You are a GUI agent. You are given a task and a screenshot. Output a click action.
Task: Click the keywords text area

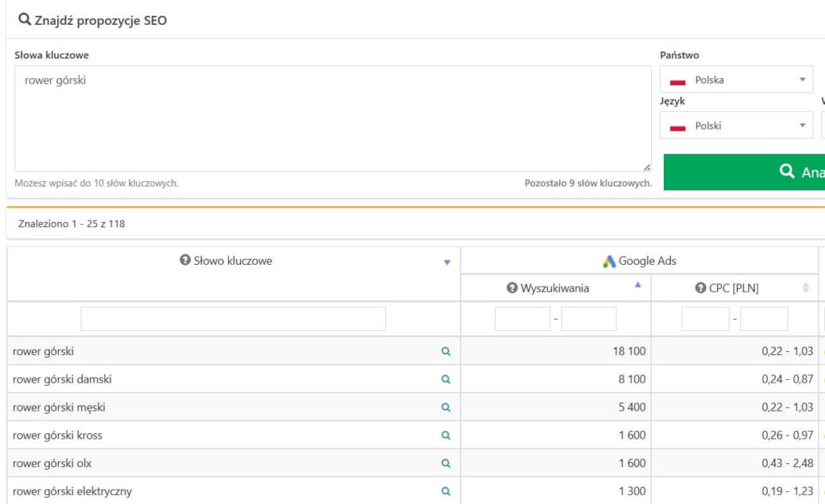[x=332, y=118]
